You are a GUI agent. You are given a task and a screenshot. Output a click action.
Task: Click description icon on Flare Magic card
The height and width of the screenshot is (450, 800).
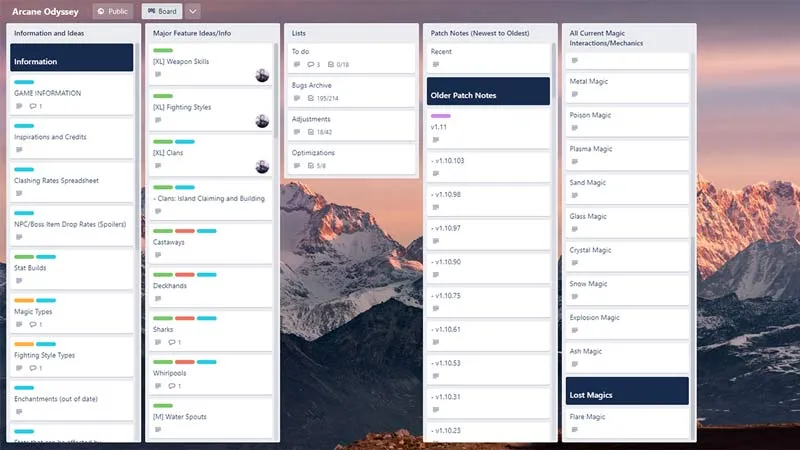point(574,430)
